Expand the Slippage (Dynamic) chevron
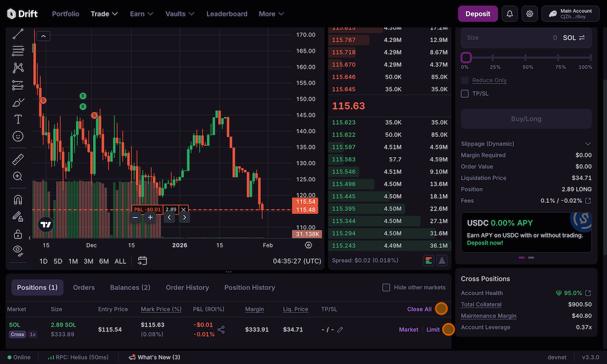The image size is (607, 364). click(x=588, y=144)
